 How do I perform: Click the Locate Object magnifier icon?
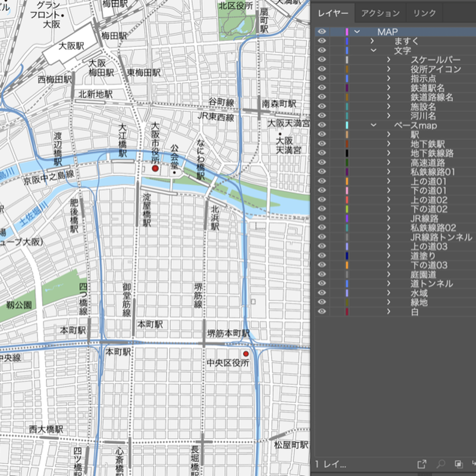point(441,464)
